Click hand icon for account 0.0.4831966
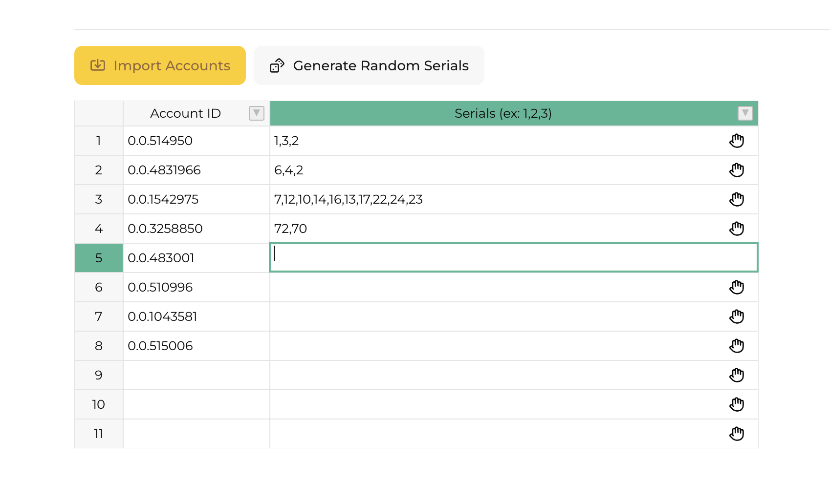The width and height of the screenshot is (830, 504). click(736, 170)
